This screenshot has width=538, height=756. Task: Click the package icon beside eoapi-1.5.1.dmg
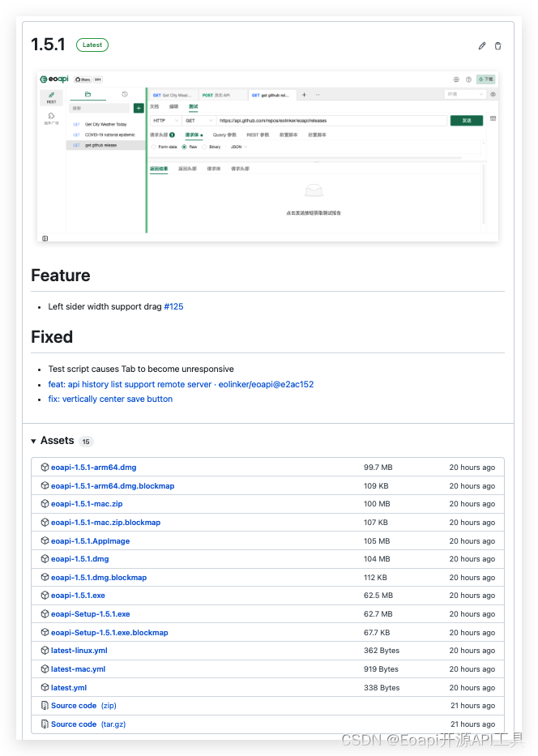pos(45,558)
